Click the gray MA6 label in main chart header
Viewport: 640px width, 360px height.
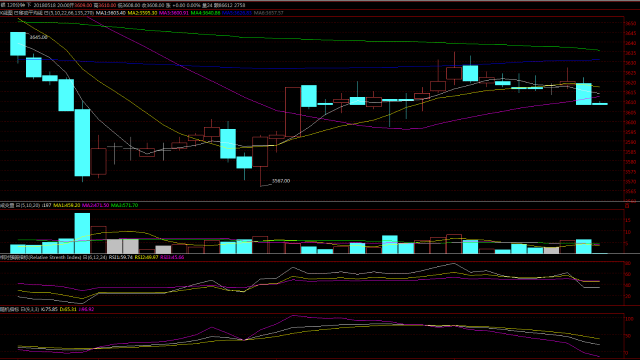(x=268, y=13)
